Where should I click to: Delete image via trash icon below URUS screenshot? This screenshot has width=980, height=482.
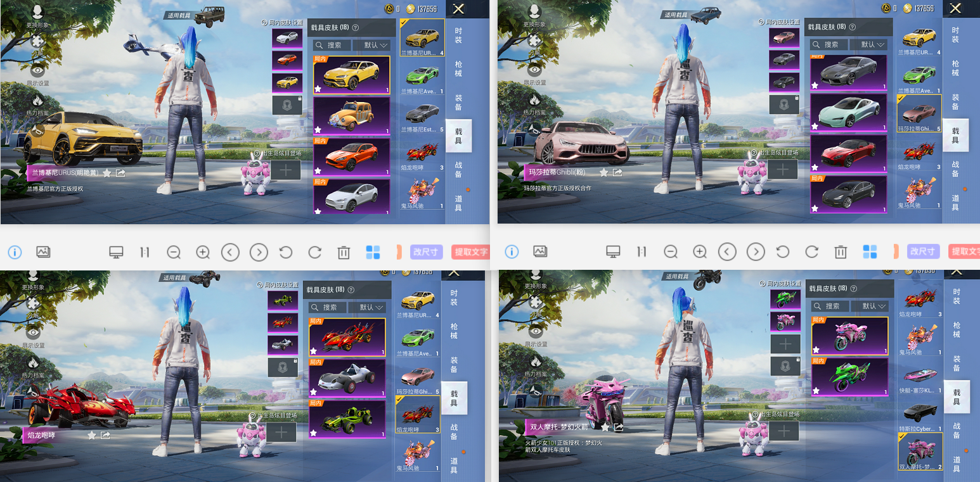point(344,252)
